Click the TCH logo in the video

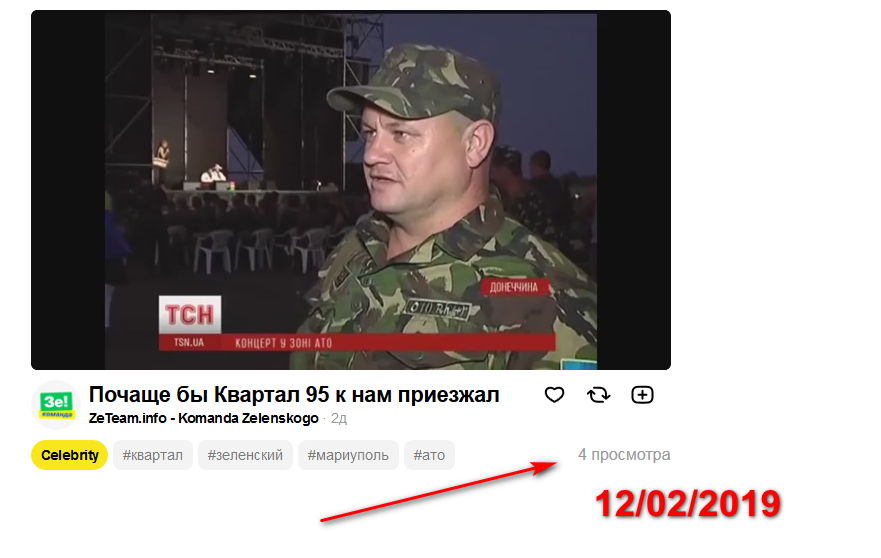(190, 315)
